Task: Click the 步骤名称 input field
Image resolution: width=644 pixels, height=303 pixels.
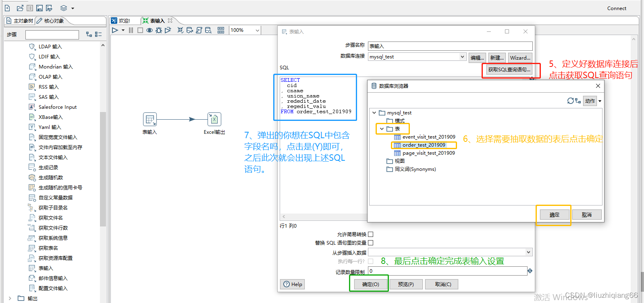Action: [450, 46]
